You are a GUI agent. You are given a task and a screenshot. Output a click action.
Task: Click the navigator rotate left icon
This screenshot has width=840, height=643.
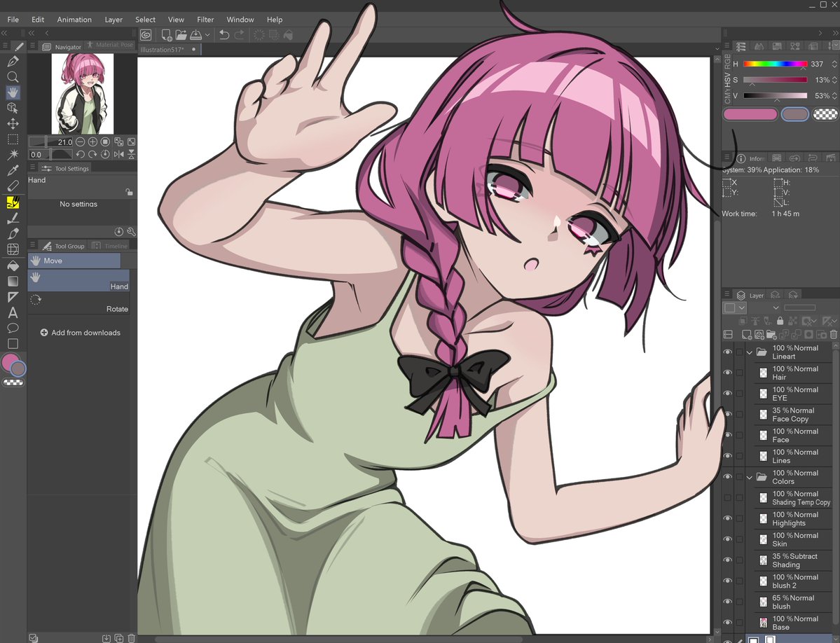[80, 155]
